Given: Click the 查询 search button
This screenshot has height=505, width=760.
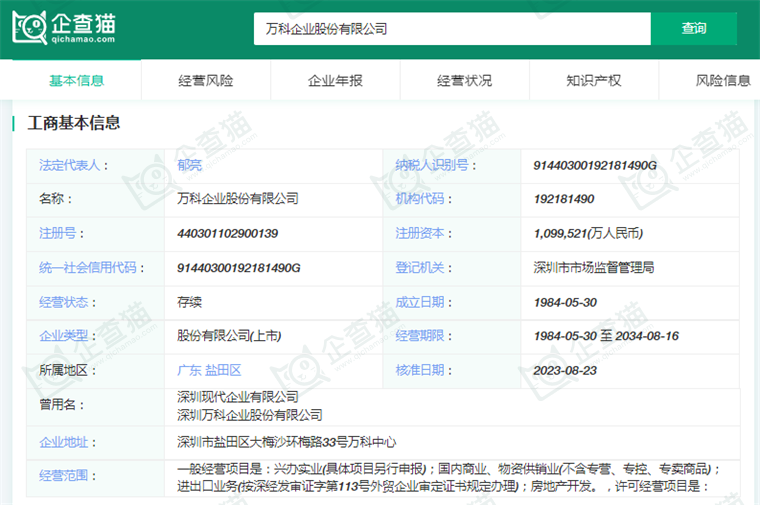Looking at the screenshot, I should pos(694,29).
